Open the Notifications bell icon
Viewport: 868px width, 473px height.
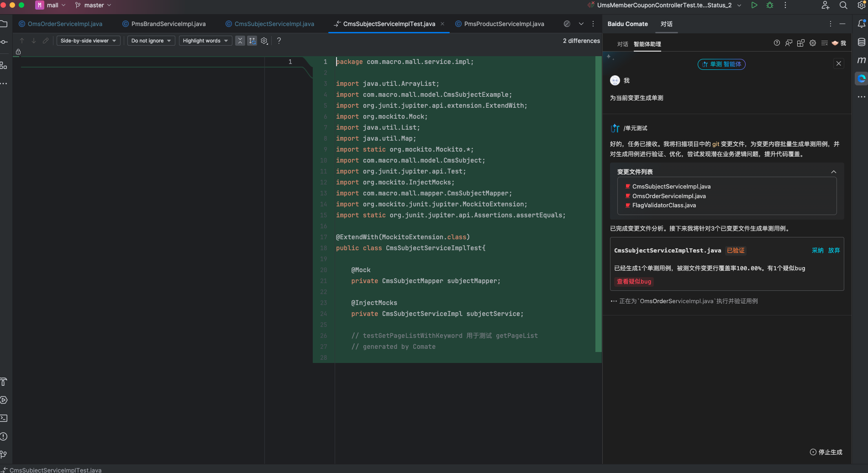(x=862, y=24)
